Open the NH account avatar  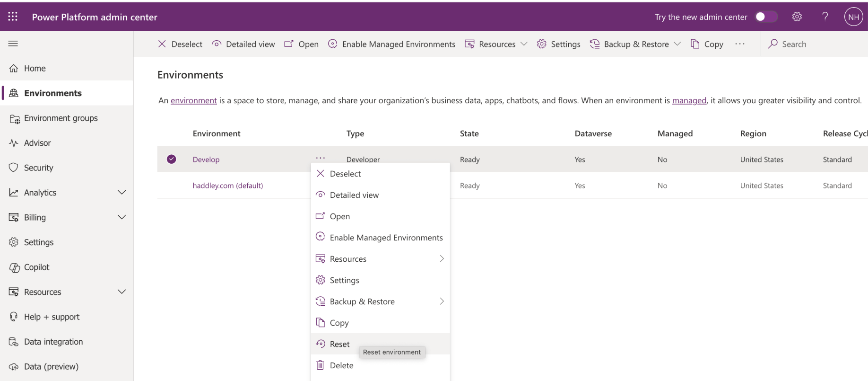click(853, 17)
